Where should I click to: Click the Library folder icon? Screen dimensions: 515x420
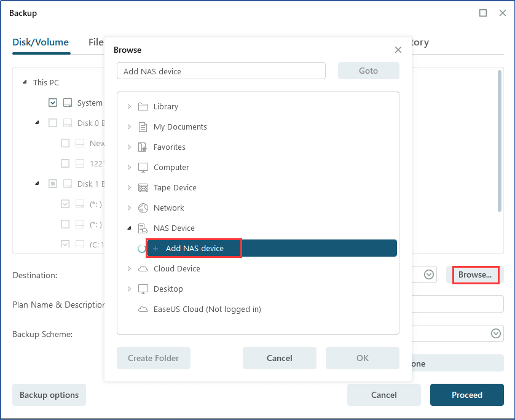(x=143, y=107)
